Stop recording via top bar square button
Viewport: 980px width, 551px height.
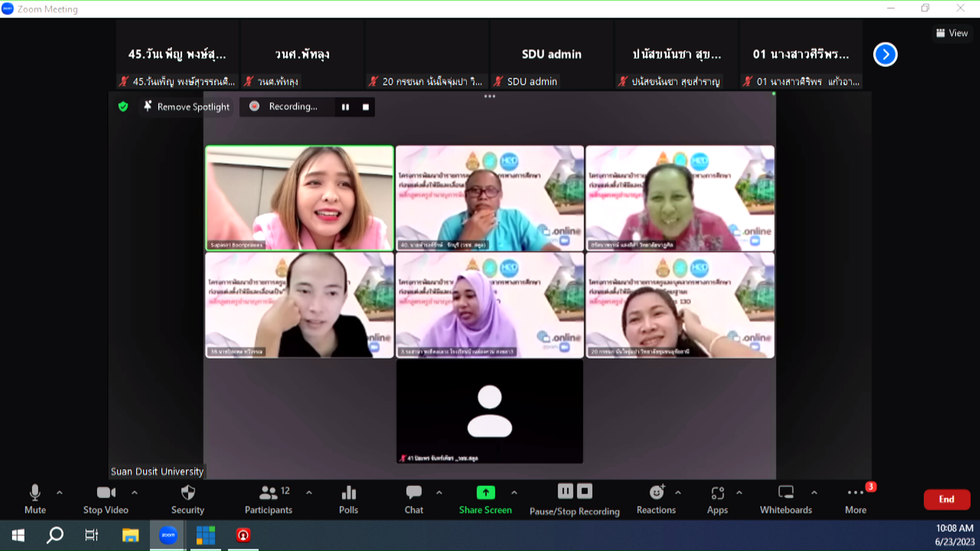pos(365,107)
